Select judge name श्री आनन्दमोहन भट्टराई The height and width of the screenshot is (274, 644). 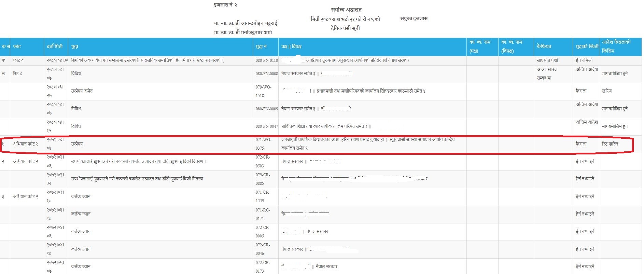255,23
